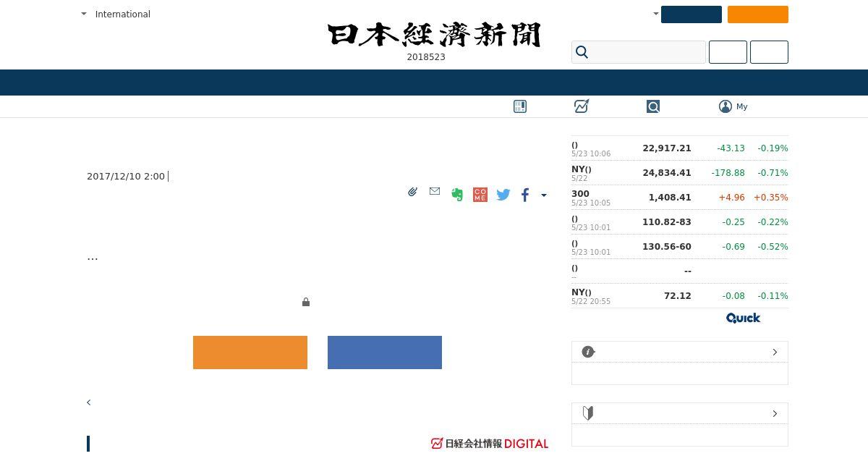Expand the info panel chevron
Viewport: 868px width, 456px height.
coord(775,352)
